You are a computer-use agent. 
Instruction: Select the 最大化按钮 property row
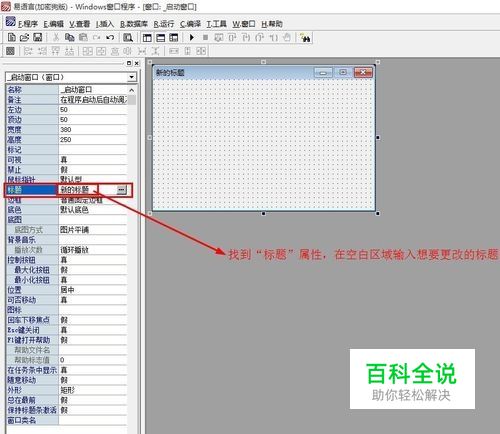click(66, 270)
